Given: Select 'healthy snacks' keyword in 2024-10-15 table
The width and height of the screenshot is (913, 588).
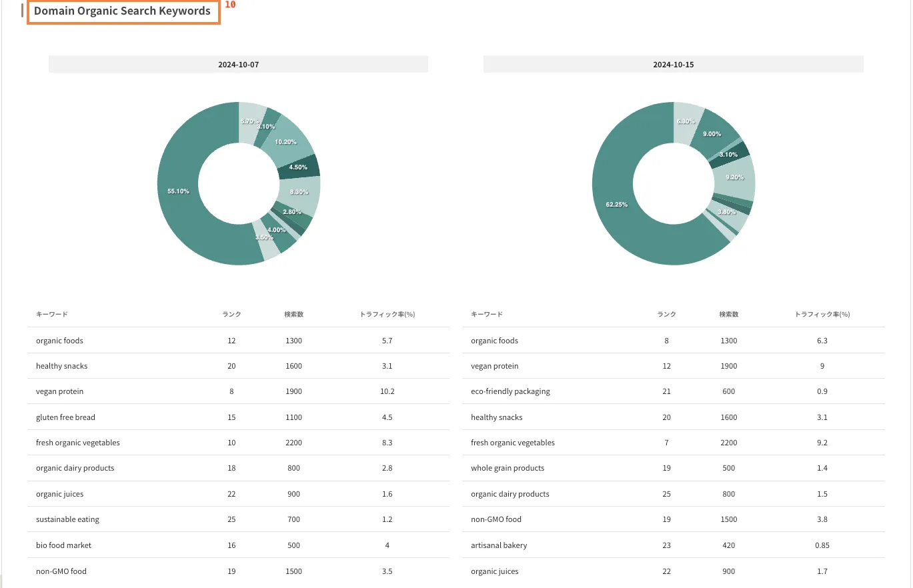Looking at the screenshot, I should [x=496, y=417].
